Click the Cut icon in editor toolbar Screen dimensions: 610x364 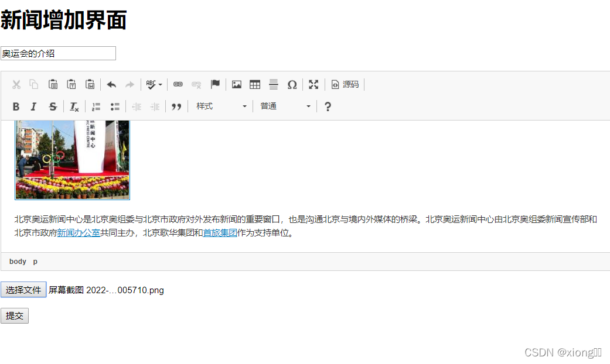16,84
